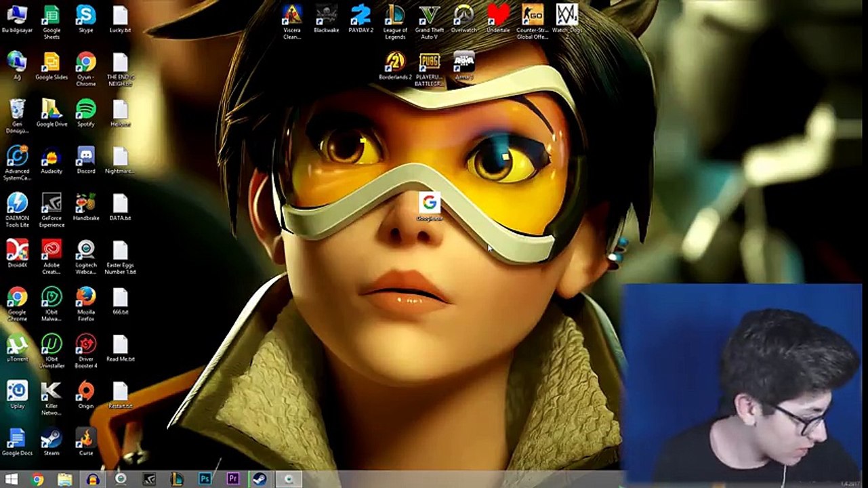
Task: Open the Windows Start menu
Action: (12, 479)
